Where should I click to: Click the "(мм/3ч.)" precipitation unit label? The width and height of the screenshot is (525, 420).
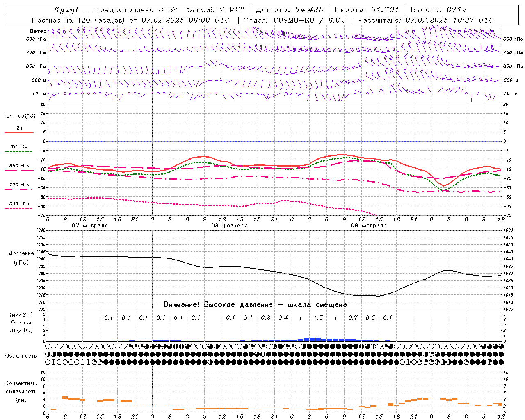21,315
